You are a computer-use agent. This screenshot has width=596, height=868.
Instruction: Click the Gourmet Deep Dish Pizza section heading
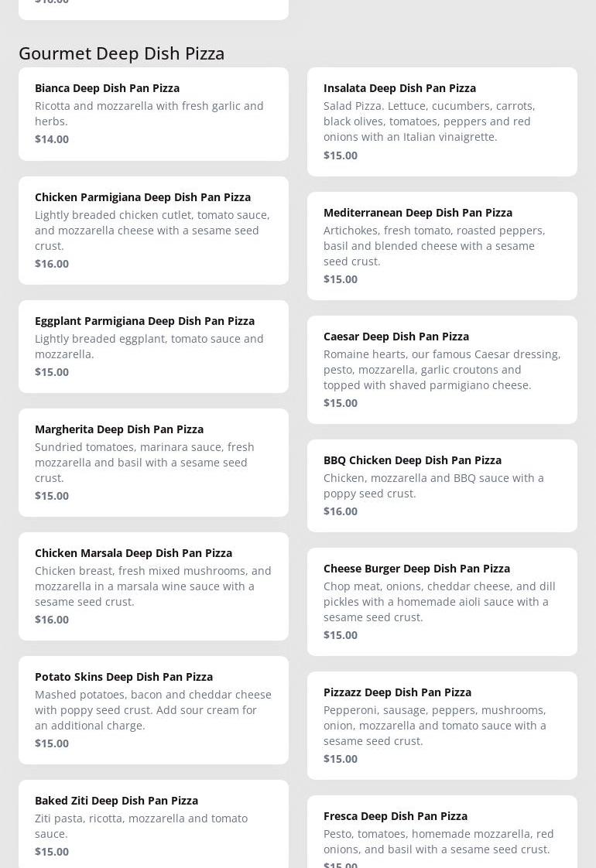click(122, 53)
